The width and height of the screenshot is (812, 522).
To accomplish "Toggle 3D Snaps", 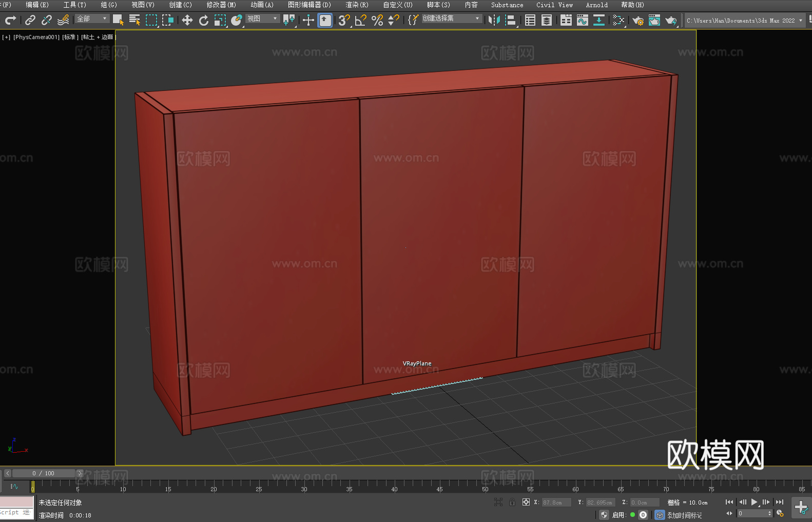I will [x=344, y=20].
